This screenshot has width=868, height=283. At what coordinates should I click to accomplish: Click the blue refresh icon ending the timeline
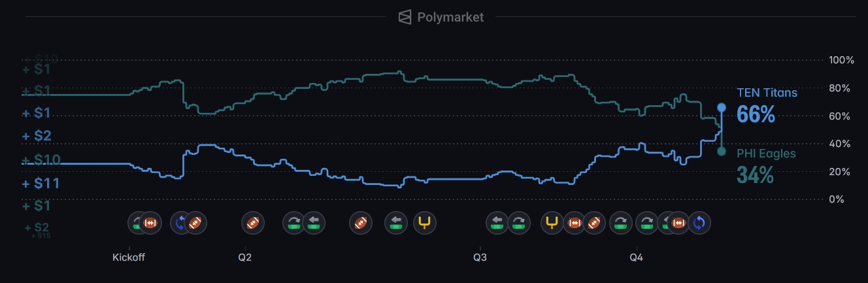(699, 223)
